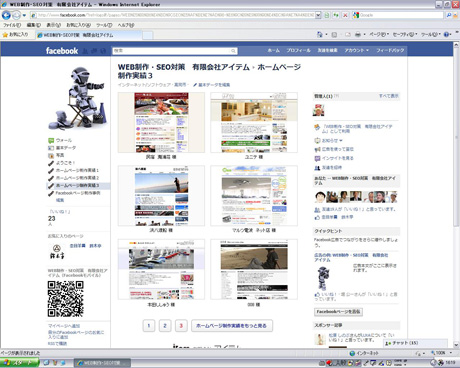
Task: Click the ホームページ制作実績をもっと見る button
Action: 232,326
